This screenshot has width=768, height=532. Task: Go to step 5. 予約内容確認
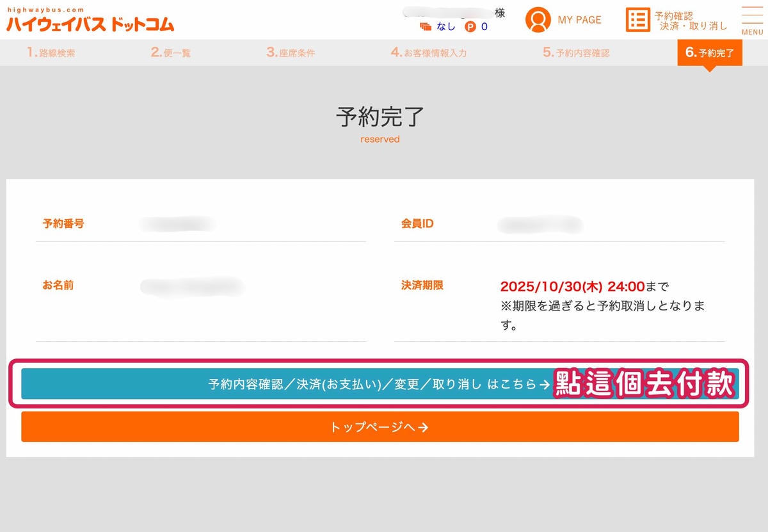[576, 52]
